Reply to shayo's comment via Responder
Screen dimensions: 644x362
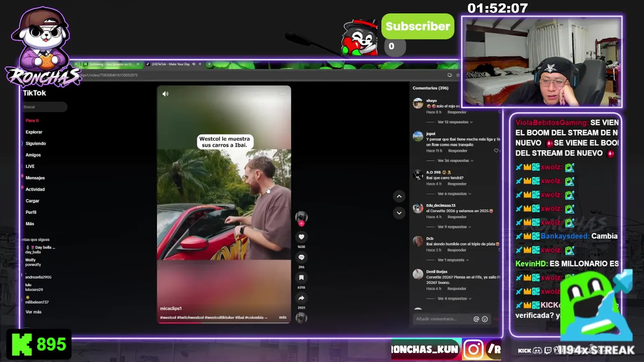[x=457, y=112]
